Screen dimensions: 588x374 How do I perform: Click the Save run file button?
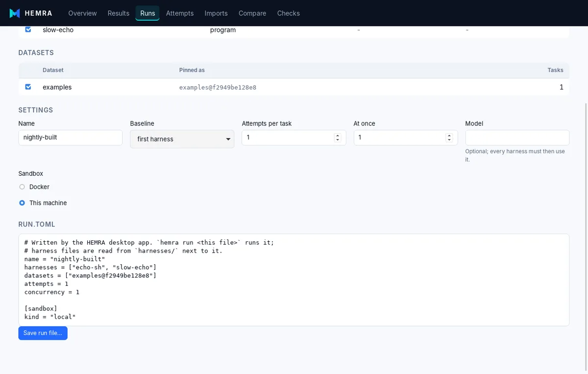43,333
